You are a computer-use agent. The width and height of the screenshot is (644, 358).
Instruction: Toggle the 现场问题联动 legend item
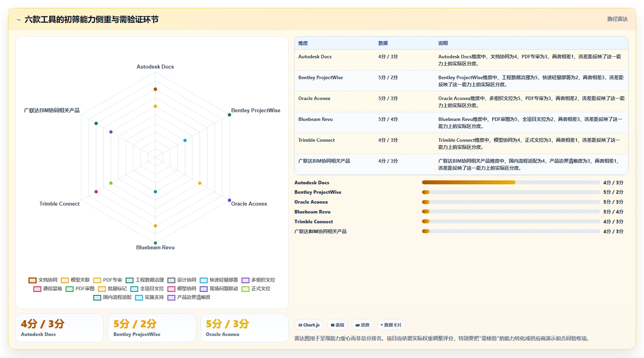tap(219, 289)
